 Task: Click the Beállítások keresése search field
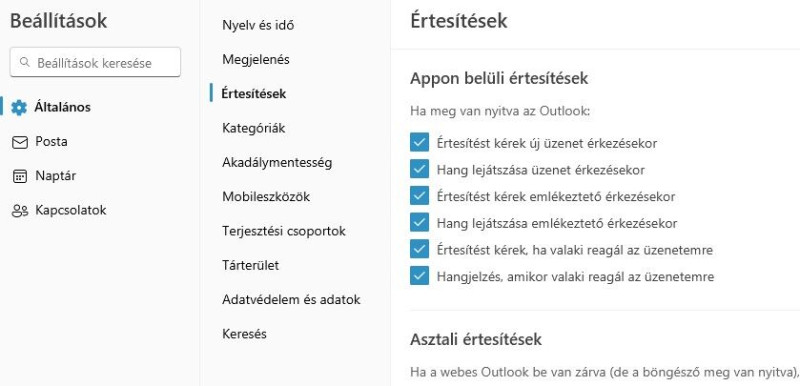tap(95, 62)
